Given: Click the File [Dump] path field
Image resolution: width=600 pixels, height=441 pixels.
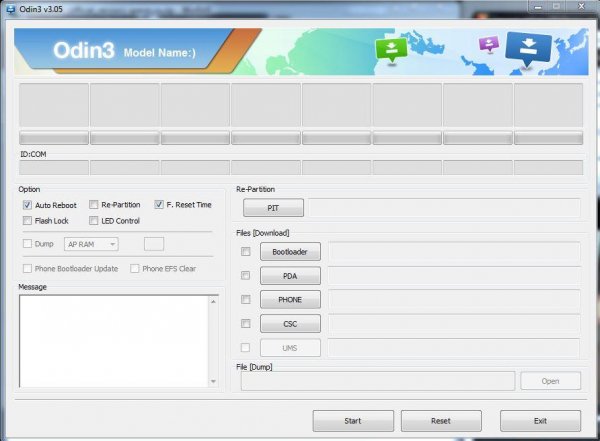Looking at the screenshot, I should click(378, 381).
